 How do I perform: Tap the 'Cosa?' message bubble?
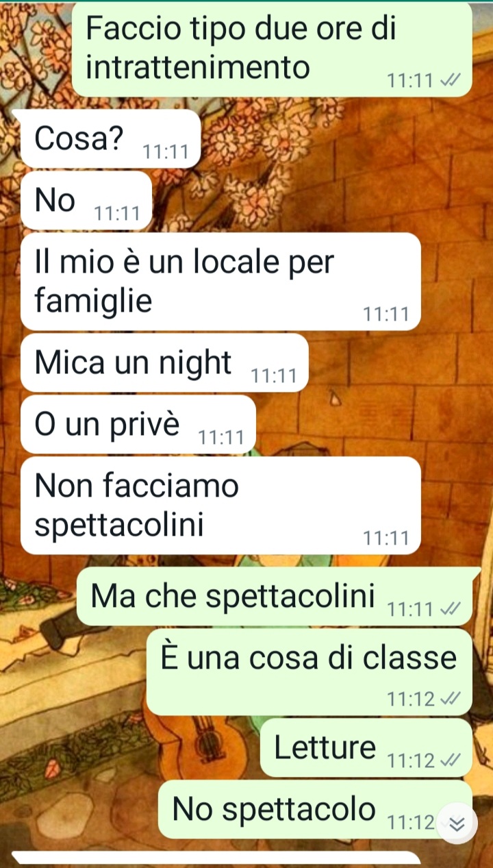click(x=111, y=139)
